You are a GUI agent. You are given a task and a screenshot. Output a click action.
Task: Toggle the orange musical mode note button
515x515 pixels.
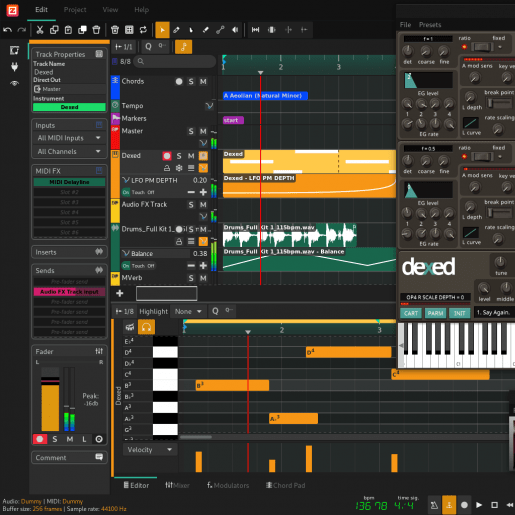183,47
